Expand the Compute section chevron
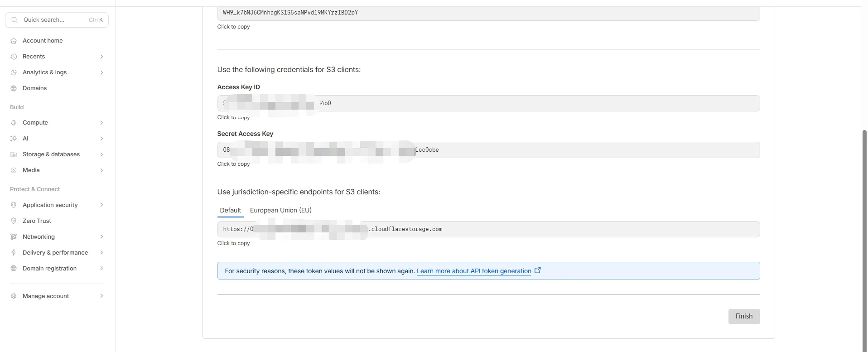Viewport: 868px width, 352px height. [101, 123]
